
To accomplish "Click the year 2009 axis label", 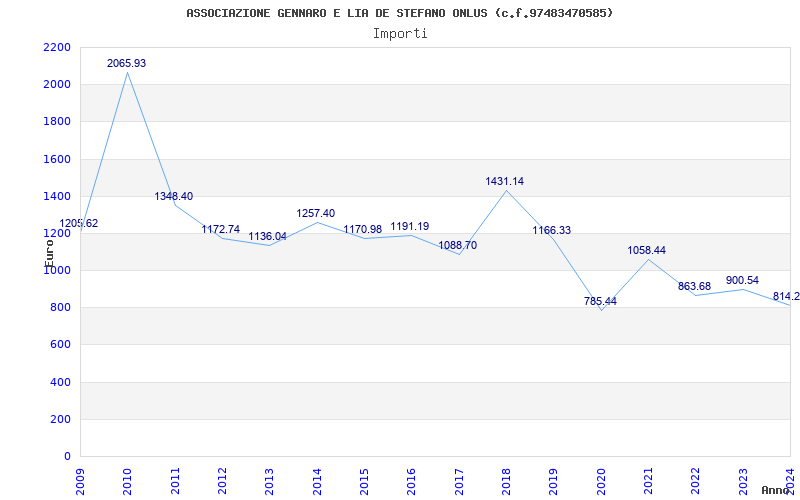I will tap(80, 481).
